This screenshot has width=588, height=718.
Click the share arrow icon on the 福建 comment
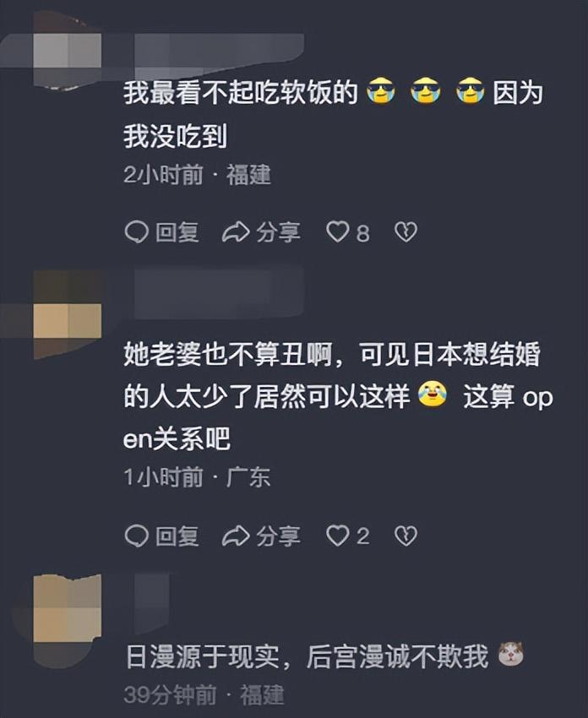pyautogui.click(x=236, y=232)
